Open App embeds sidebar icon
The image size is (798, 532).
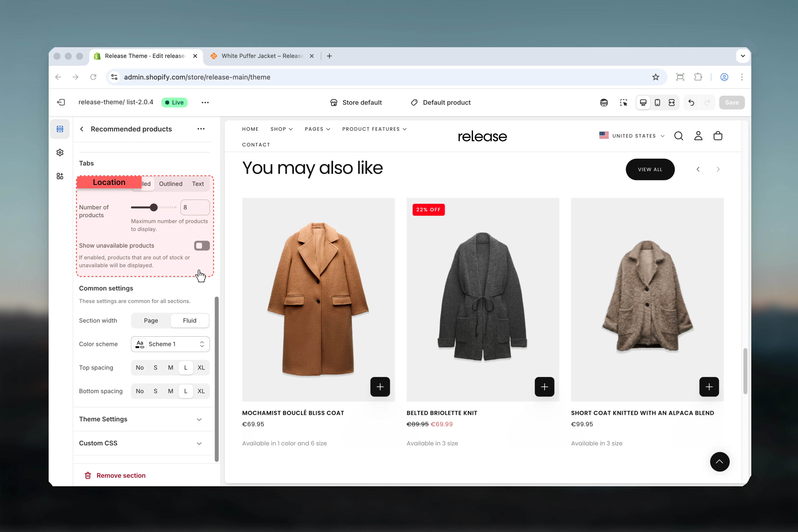tap(60, 176)
